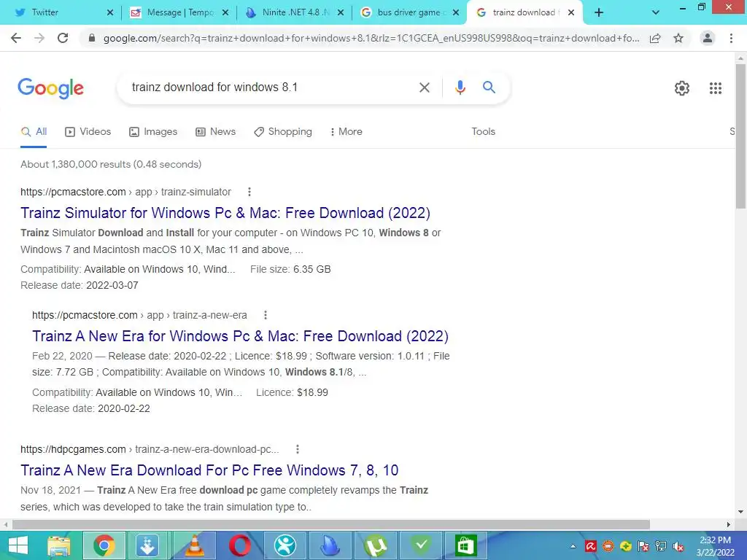Expand the tab search dropdown
Viewport: 747px width, 560px height.
point(656,13)
